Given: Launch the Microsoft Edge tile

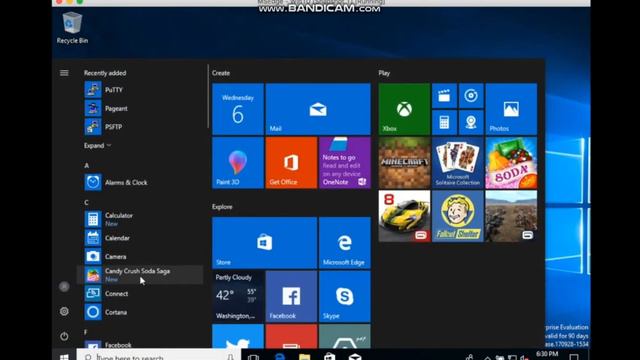Looking at the screenshot, I should (x=345, y=243).
